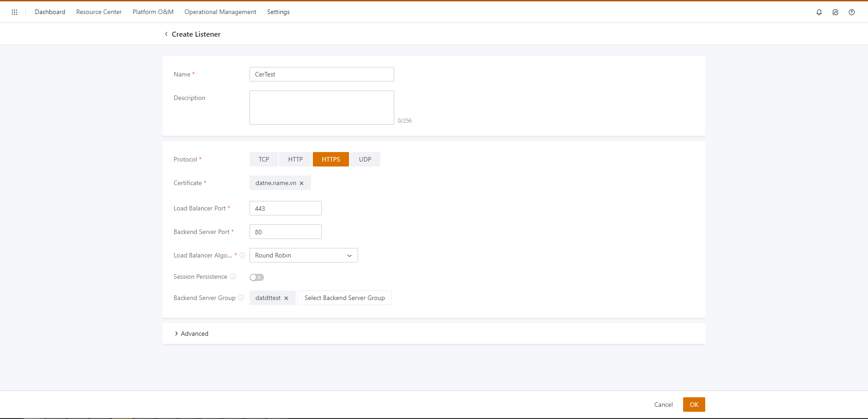This screenshot has height=419, width=868.
Task: Show Backend Server Group info tooltip
Action: pyautogui.click(x=241, y=298)
